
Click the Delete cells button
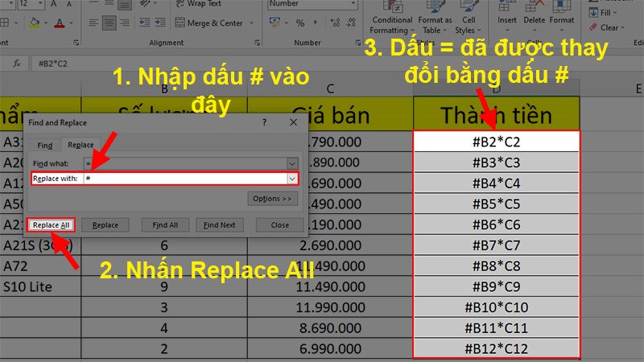pyautogui.click(x=534, y=17)
